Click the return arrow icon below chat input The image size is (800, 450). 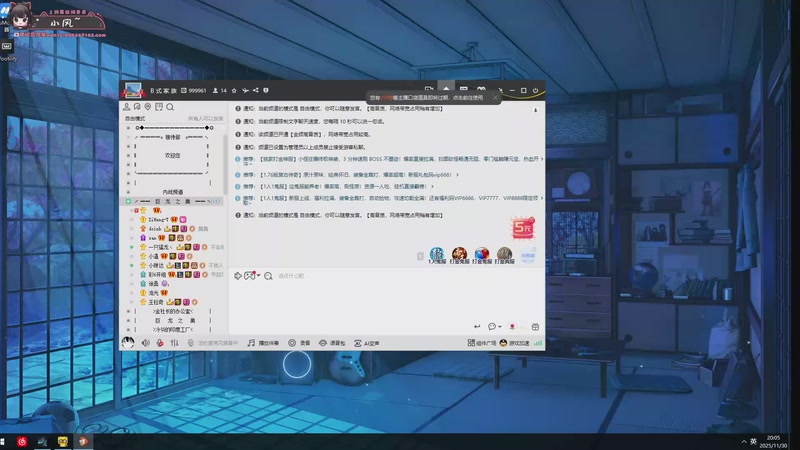[477, 327]
